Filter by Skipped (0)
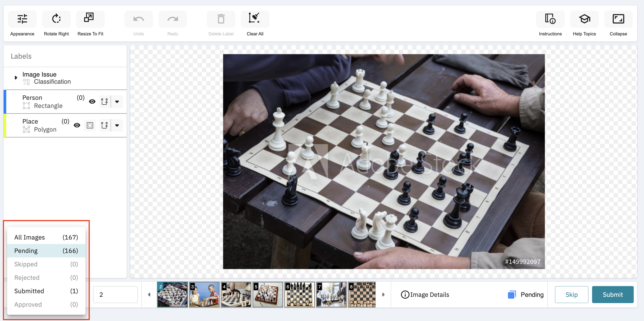Viewport: 644px width, 321px height. 46,264
